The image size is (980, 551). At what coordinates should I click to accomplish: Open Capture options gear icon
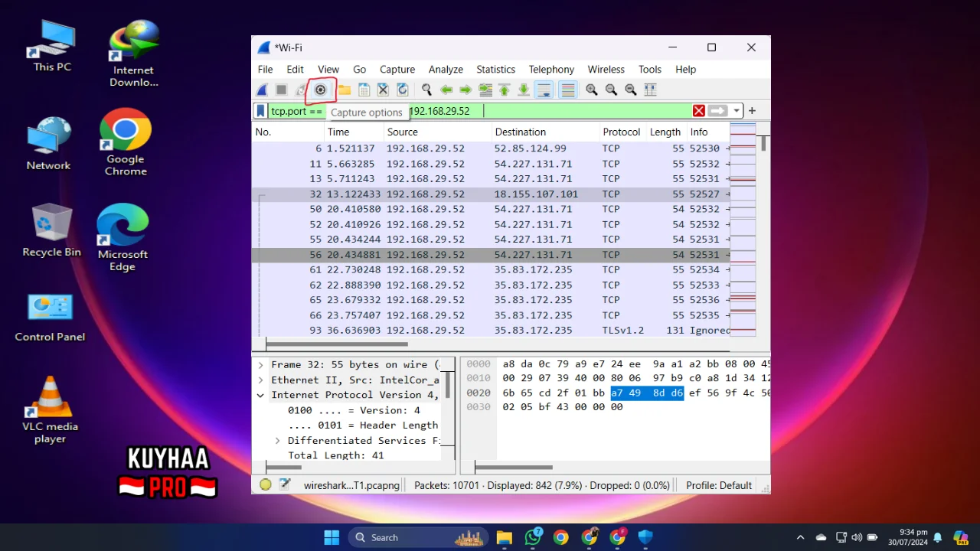click(x=321, y=90)
